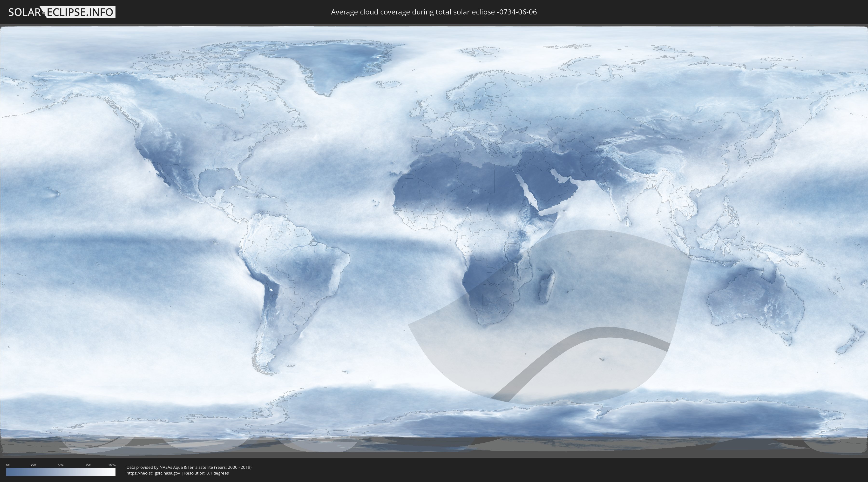Click the 75% legend label

tap(88, 465)
